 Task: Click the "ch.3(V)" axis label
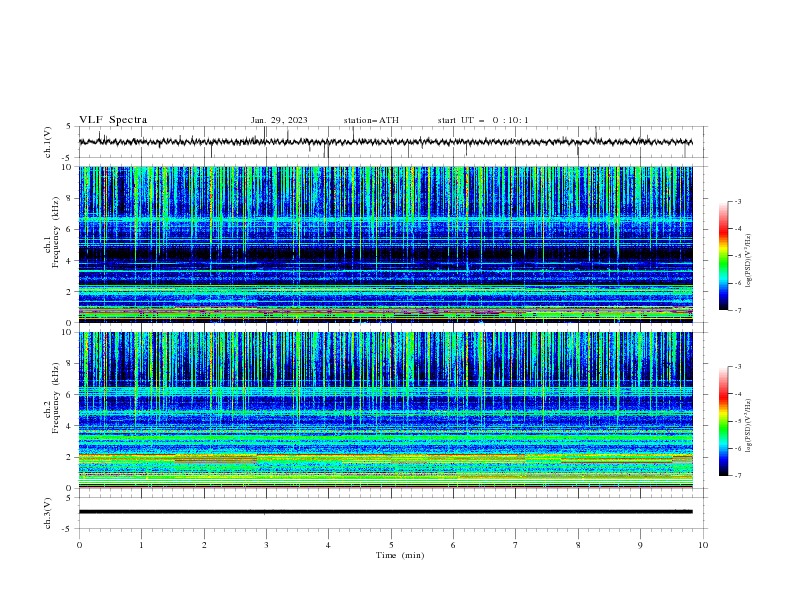[48, 513]
